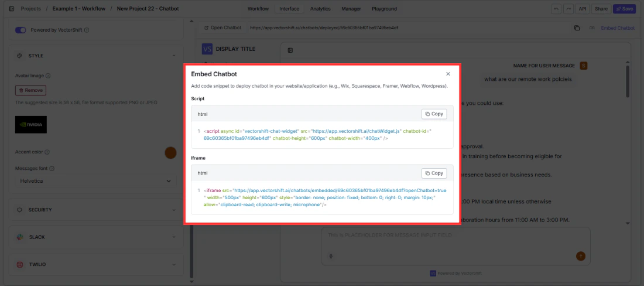Copy the deployed chatbot URL icon
Screen dimensions: 644x287
tap(577, 28)
